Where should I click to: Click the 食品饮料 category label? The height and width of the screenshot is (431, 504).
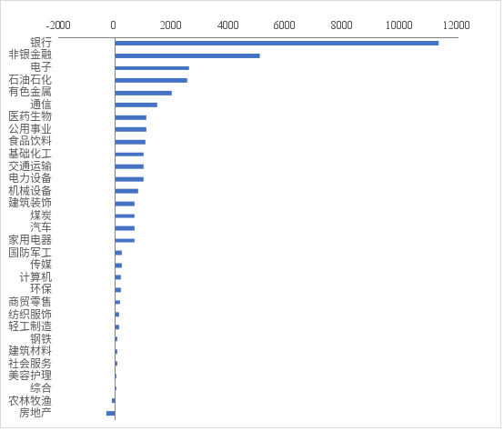pos(30,141)
